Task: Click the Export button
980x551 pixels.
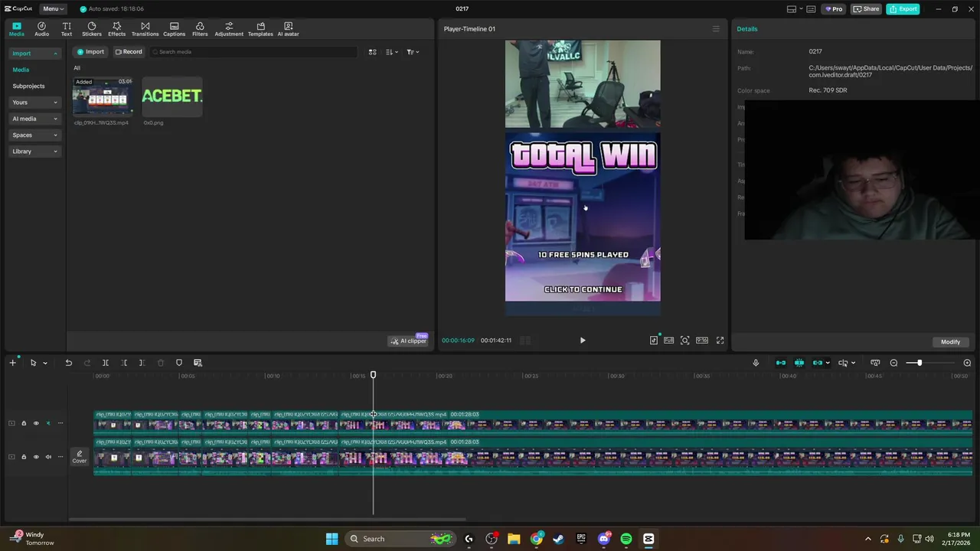Action: pos(903,8)
